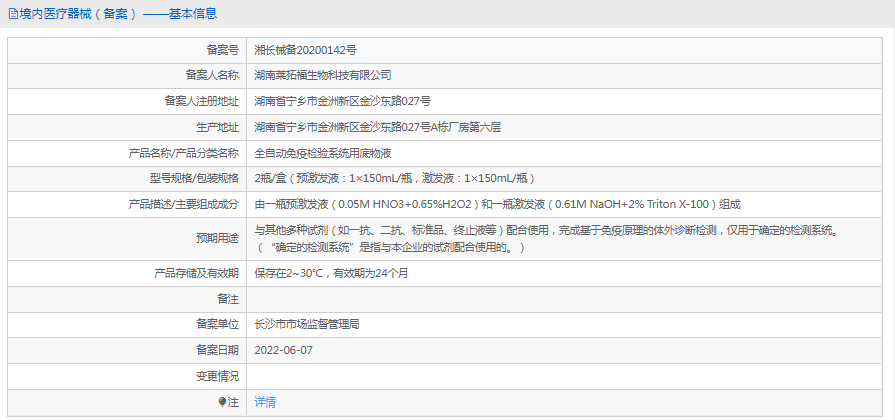The width and height of the screenshot is (895, 420).
Task: Click the 备案号 label cell
Action: (127, 50)
